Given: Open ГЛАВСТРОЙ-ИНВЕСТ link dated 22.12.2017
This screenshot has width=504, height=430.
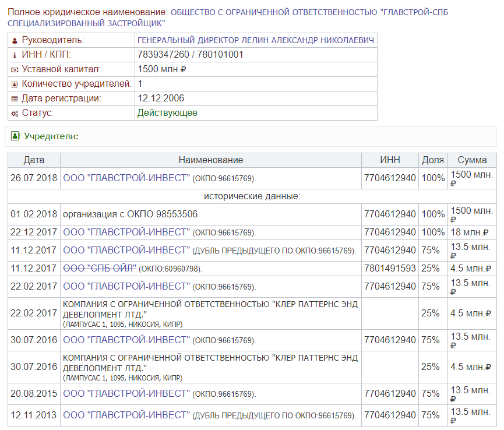Looking at the screenshot, I should point(126,232).
